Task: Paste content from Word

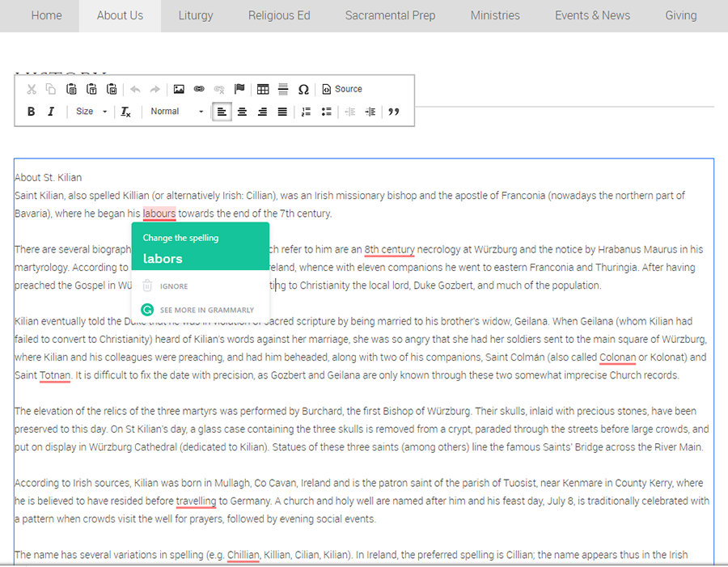Action: 112,89
